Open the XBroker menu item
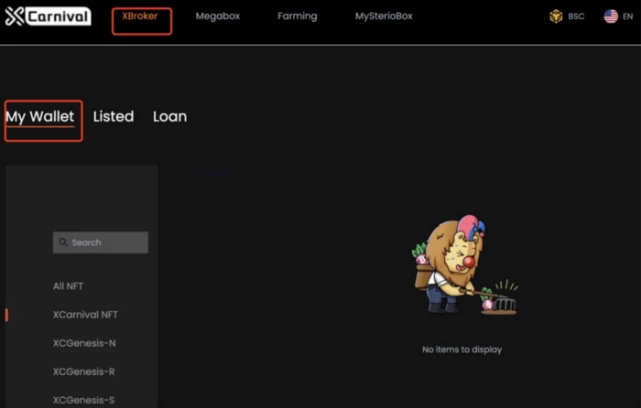Viewport: 641px width, 408px height. pyautogui.click(x=140, y=16)
